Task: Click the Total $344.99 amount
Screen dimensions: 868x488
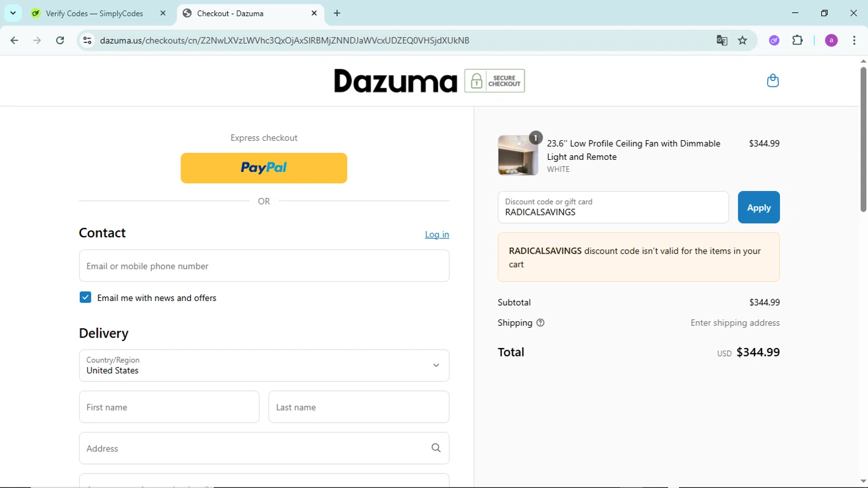Action: (x=758, y=353)
